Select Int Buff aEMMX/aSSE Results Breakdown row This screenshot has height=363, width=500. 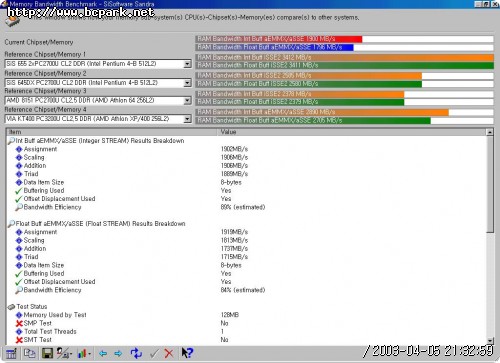click(247, 141)
